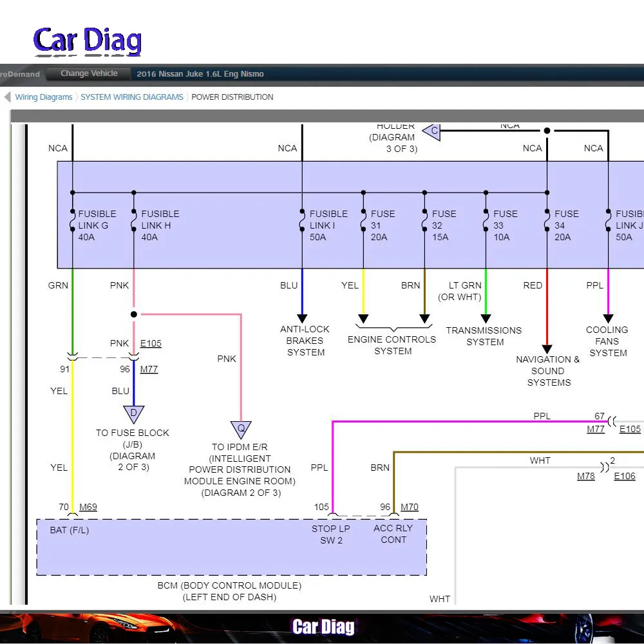Click the Fuse 31 20A symbol
This screenshot has width=644, height=644.
363,225
